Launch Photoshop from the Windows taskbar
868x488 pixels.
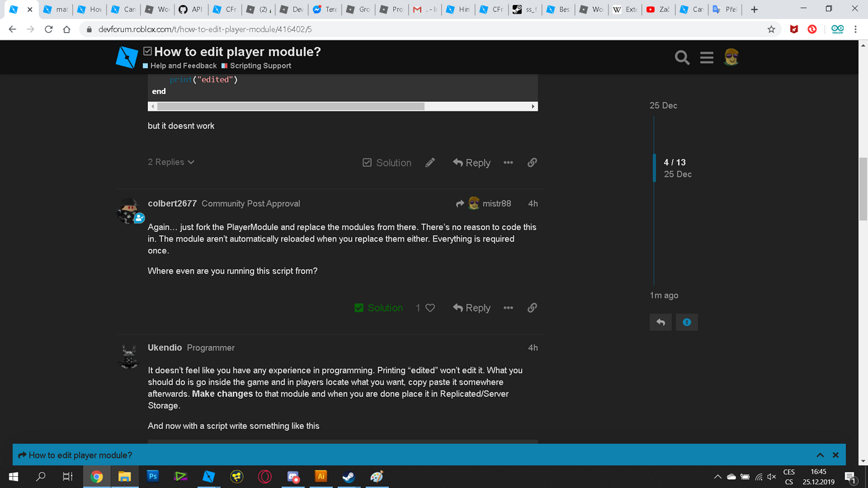[152, 477]
